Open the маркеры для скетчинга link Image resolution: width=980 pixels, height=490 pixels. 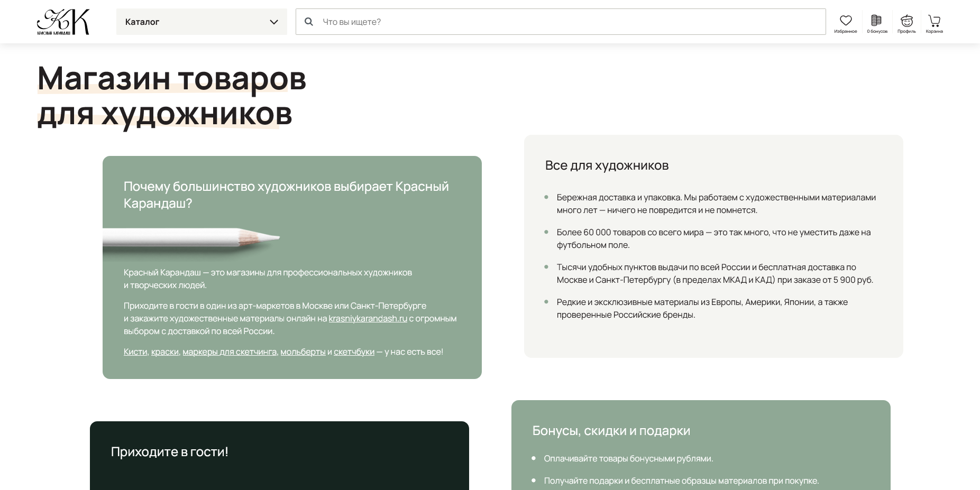pyautogui.click(x=230, y=352)
